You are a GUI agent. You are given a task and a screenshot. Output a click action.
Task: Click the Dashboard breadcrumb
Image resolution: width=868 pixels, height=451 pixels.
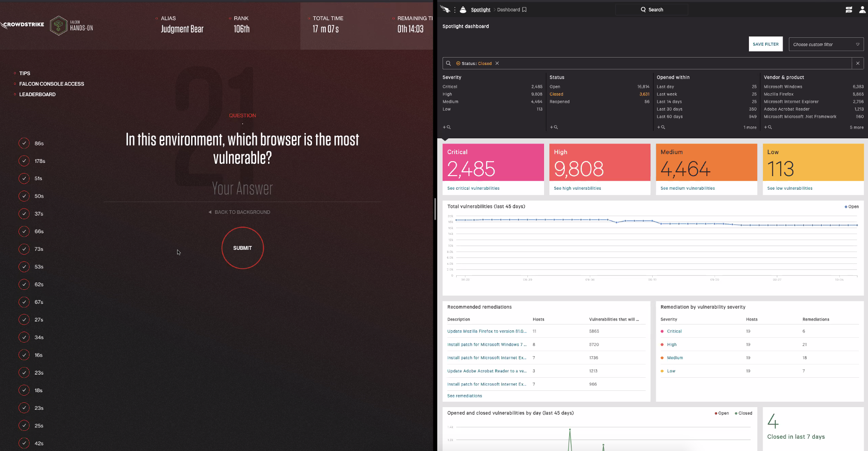[x=508, y=10]
